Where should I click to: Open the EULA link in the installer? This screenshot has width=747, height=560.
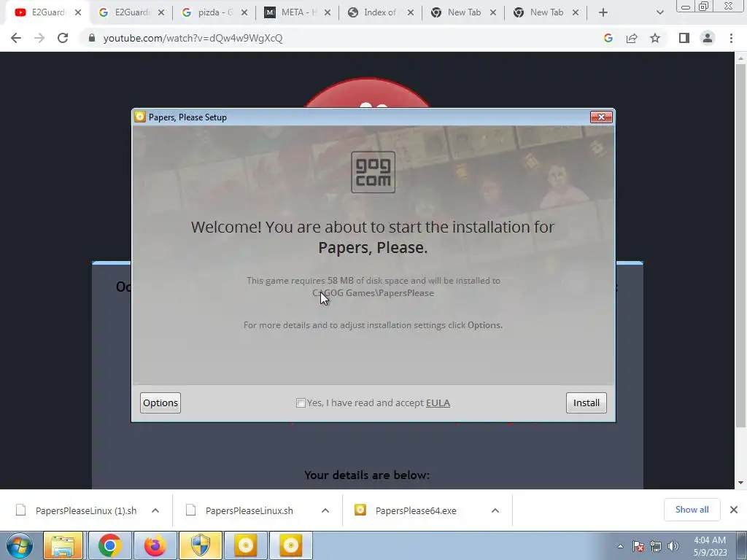pyautogui.click(x=438, y=402)
